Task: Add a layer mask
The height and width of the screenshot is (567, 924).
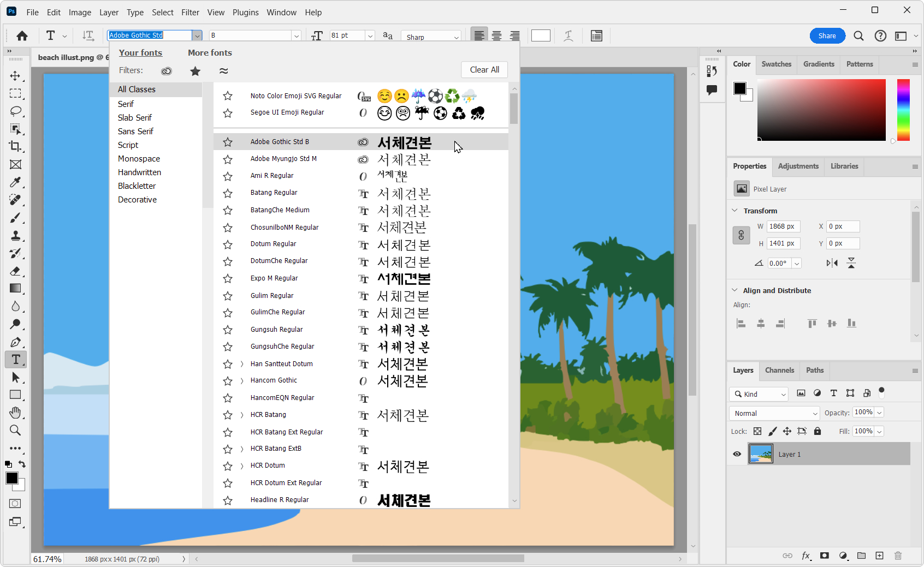Action: (x=825, y=556)
